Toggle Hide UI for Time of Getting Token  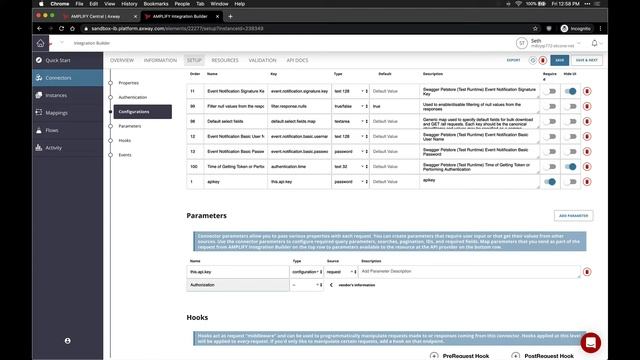[x=570, y=167]
